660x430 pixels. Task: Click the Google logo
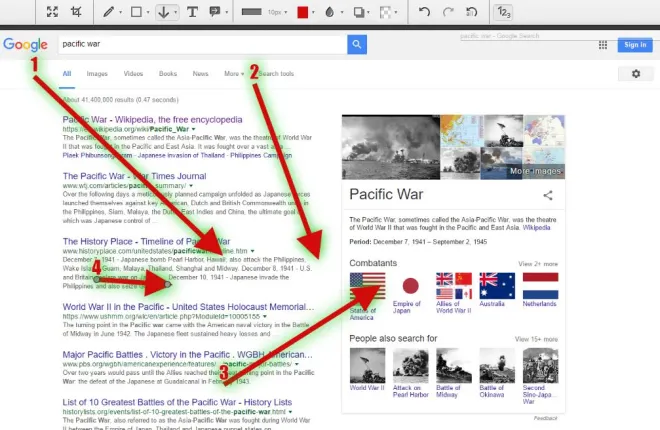coord(25,44)
